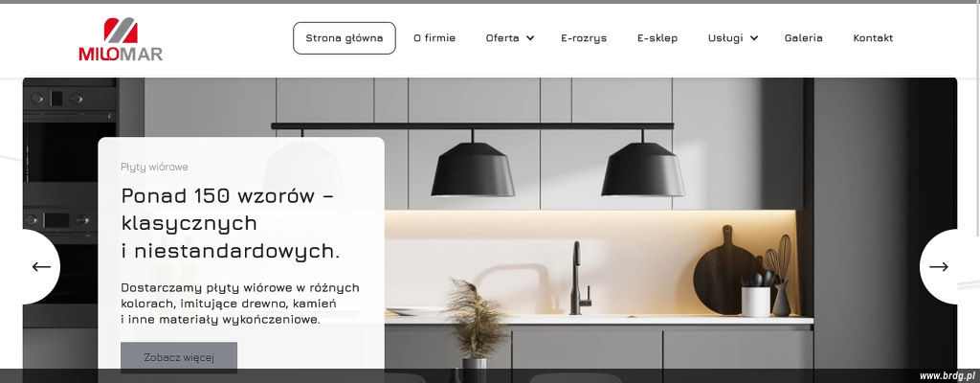Open the E-rozrys page
980x383 pixels.
(x=584, y=38)
